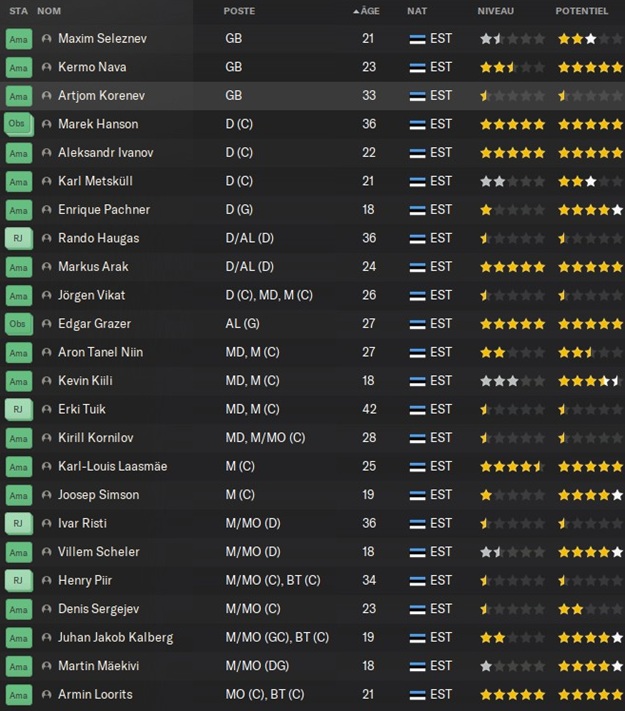Click age 33 in Artjom Korenev's row
Viewport: 625px width, 711px height.
(x=369, y=95)
